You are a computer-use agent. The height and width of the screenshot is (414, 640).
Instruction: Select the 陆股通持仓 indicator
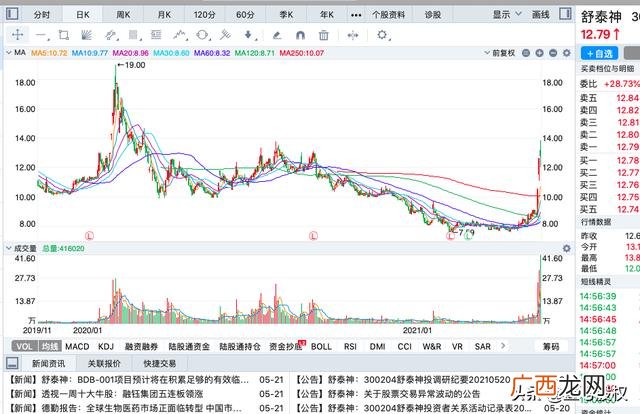(240, 347)
